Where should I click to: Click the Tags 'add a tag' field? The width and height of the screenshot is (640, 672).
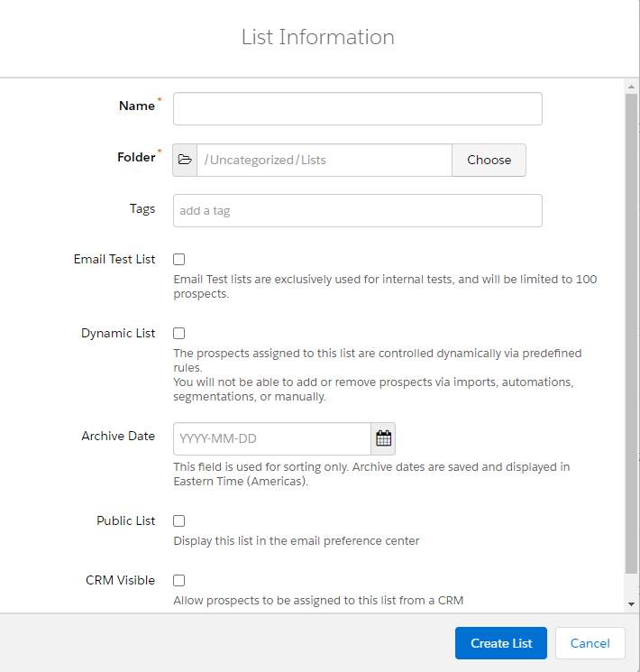pyautogui.click(x=358, y=210)
